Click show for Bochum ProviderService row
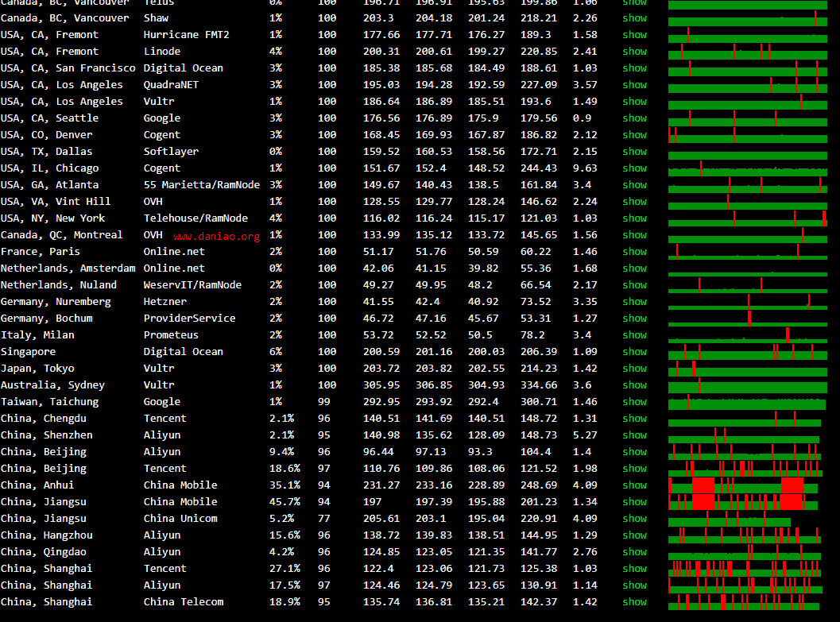 click(x=635, y=318)
